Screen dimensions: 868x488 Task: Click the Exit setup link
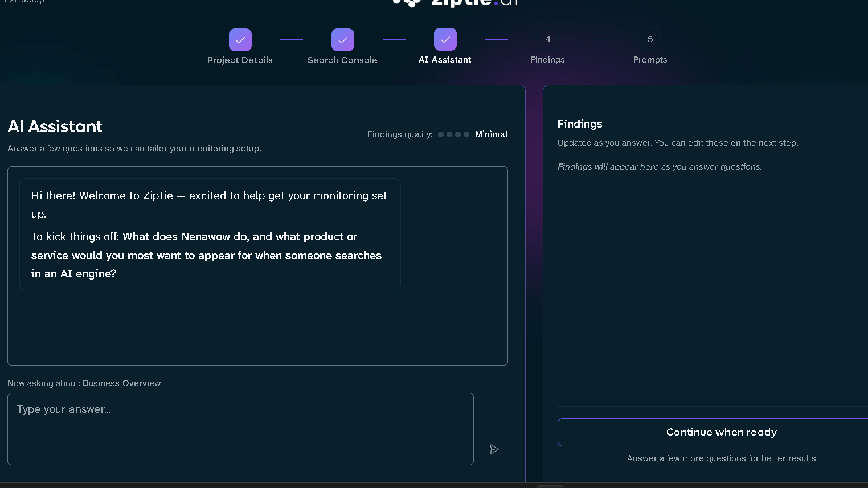pyautogui.click(x=24, y=2)
